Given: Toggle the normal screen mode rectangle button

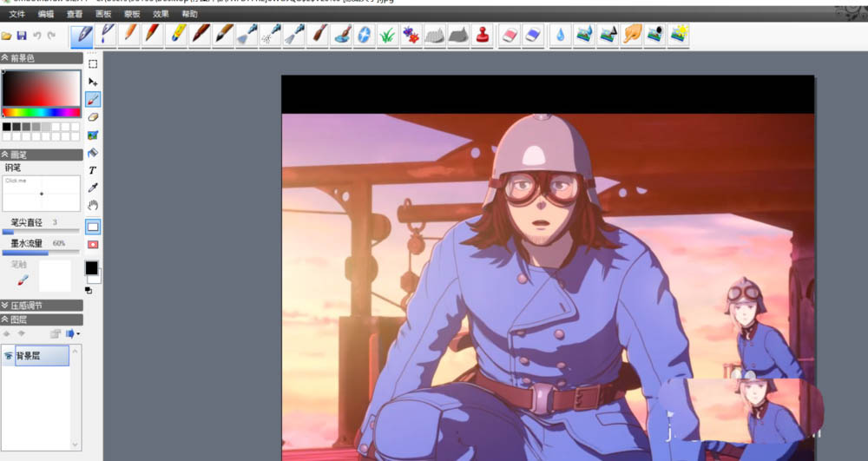Looking at the screenshot, I should [x=93, y=227].
